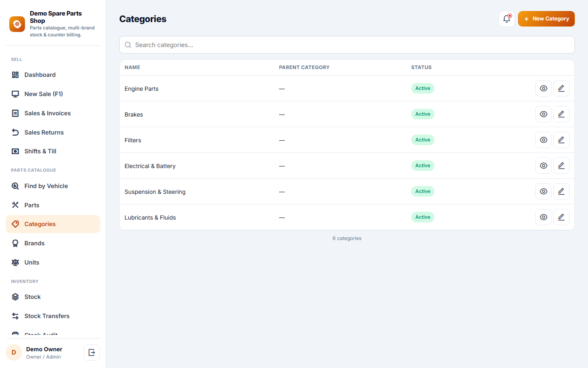Click Electrical & Battery name
Viewport: 588px width, 368px height.
(x=150, y=166)
